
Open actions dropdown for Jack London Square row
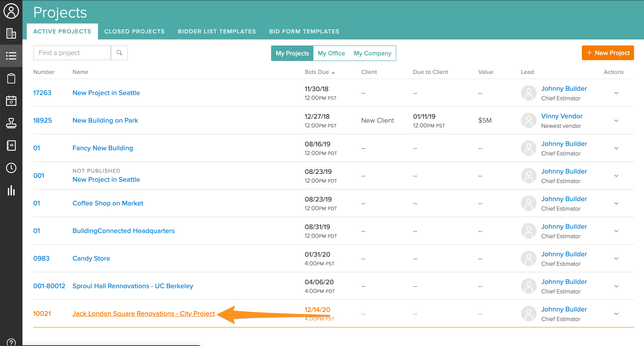(616, 314)
